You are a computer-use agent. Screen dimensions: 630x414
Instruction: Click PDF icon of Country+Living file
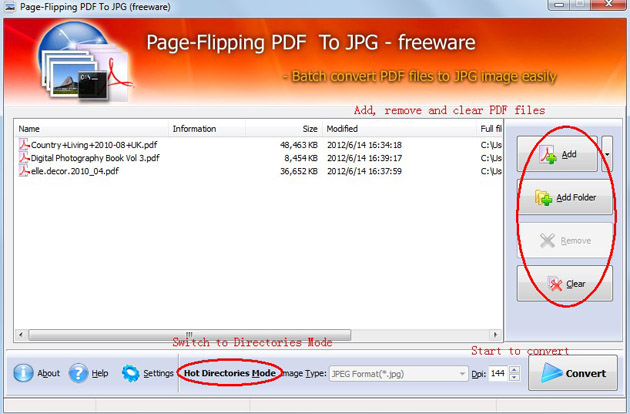pos(24,144)
